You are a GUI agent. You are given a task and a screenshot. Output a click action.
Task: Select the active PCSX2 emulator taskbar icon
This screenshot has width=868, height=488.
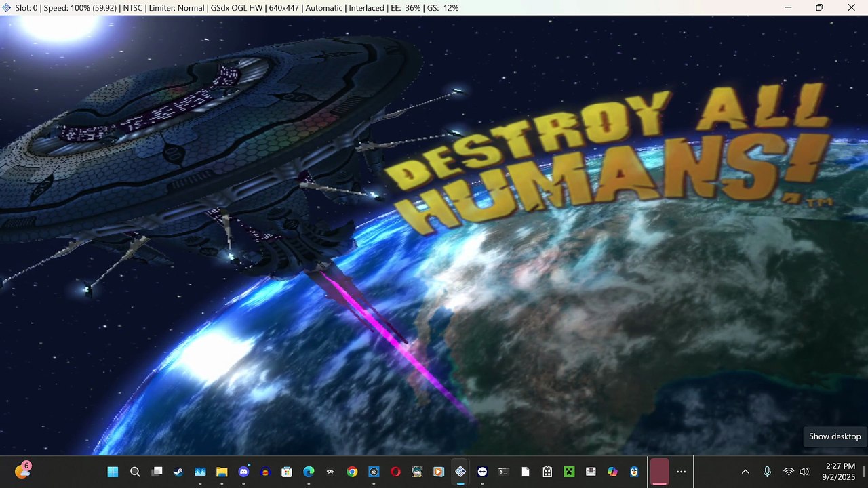coord(460,472)
